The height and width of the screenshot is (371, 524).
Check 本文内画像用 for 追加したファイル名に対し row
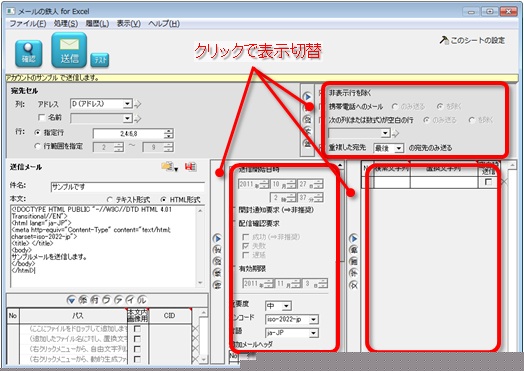[x=137, y=339]
